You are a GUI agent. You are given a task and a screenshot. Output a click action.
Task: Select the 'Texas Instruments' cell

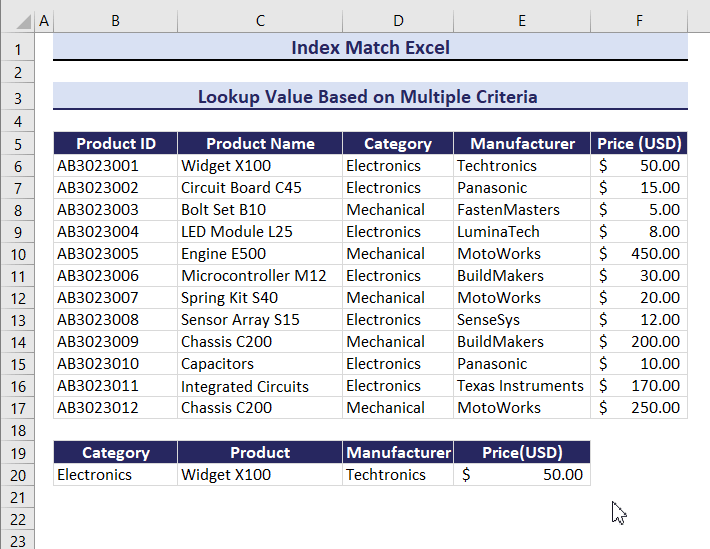(521, 386)
